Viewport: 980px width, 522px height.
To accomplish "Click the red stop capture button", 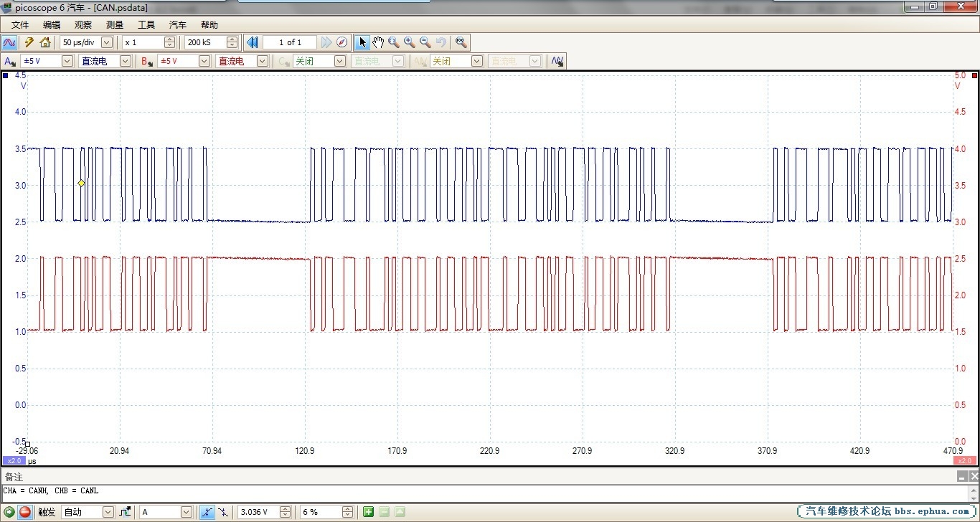I will click(x=25, y=512).
